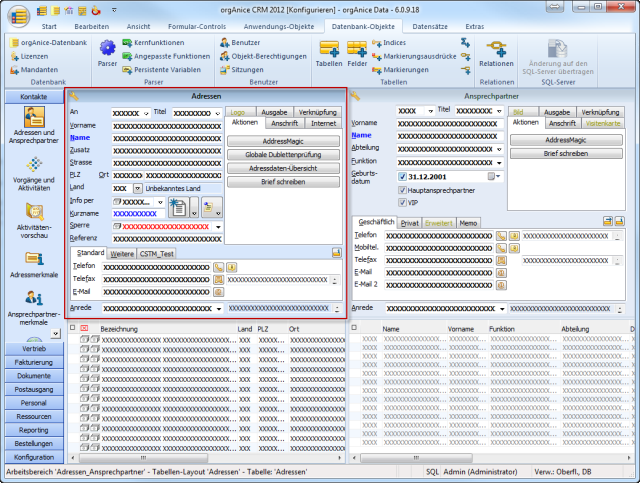Toggle the VIP checkbox
The image size is (640, 483).
click(x=402, y=203)
